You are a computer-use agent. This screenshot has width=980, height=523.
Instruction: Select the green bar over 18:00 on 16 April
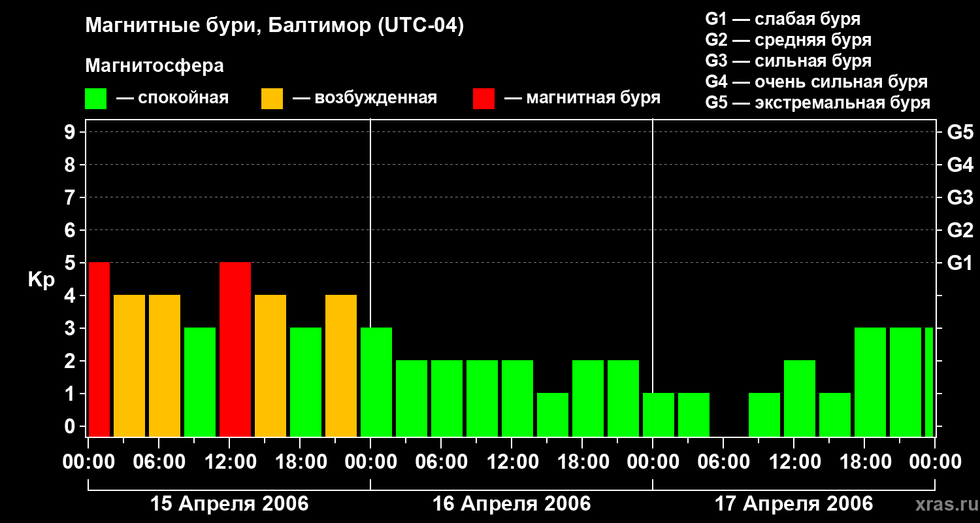pos(588,398)
